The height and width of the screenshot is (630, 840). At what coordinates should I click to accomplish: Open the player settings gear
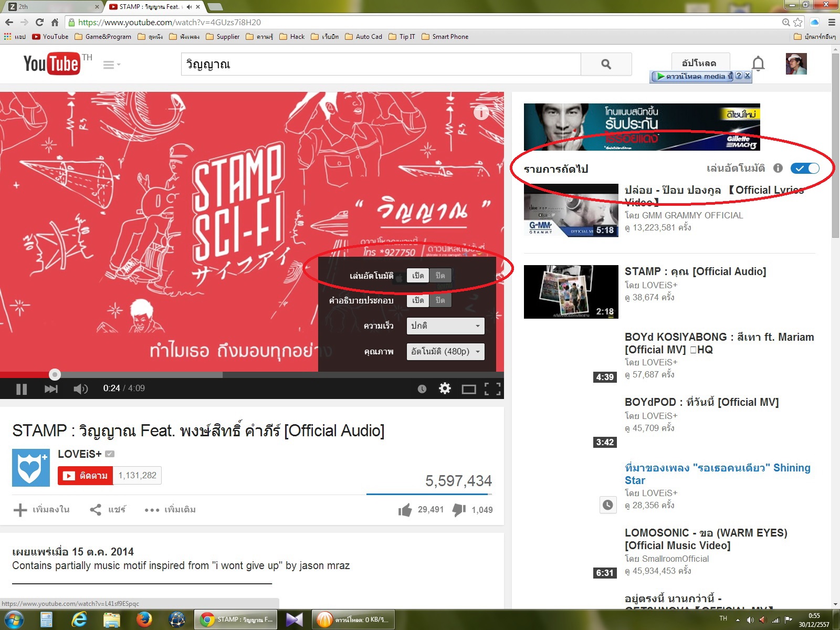(445, 388)
